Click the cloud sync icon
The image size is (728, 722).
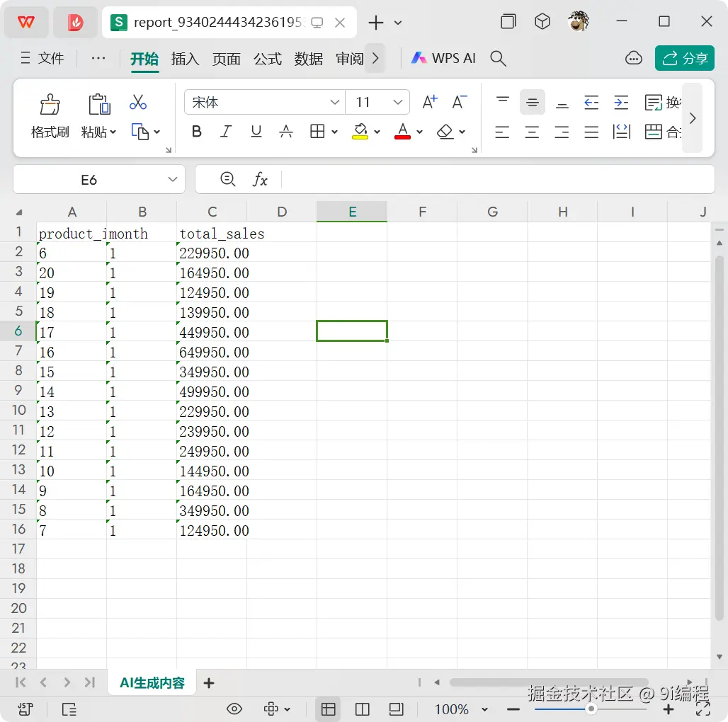tap(634, 59)
